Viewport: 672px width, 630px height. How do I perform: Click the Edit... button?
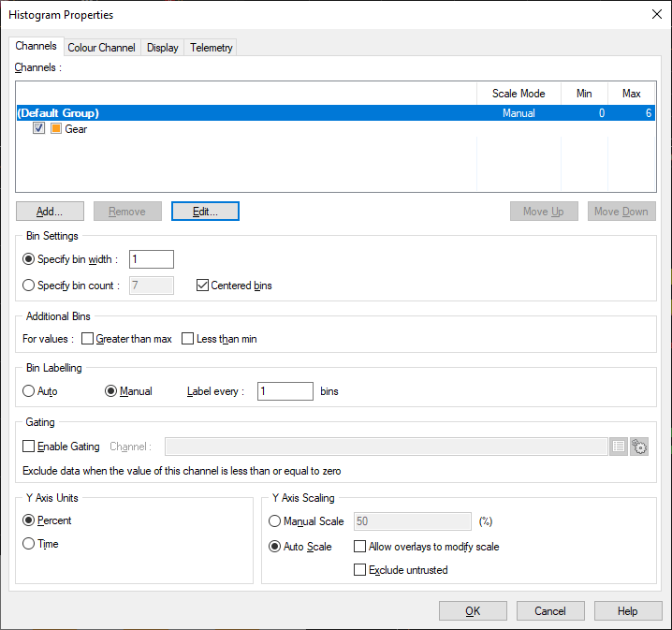[x=205, y=212]
